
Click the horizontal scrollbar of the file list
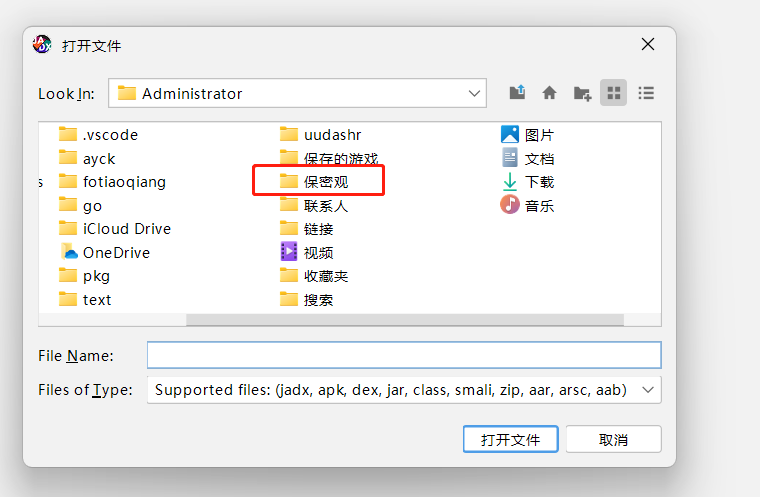click(x=405, y=320)
